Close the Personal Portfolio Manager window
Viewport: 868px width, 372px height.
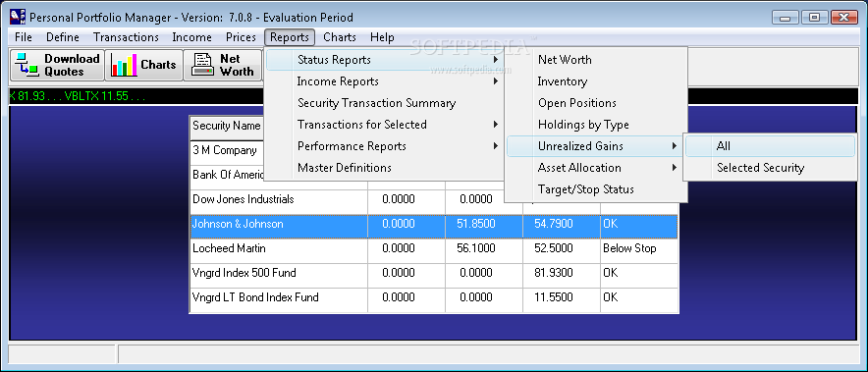click(x=844, y=17)
